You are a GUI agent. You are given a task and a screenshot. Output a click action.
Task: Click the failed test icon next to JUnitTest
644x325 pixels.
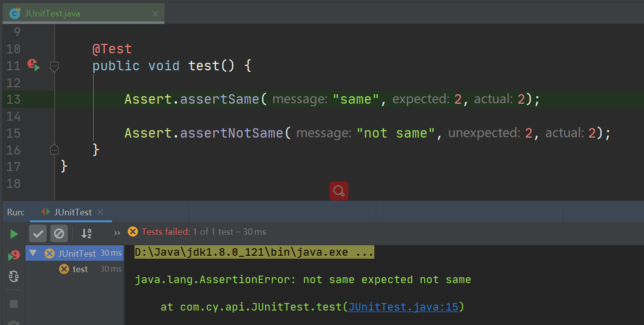[49, 253]
